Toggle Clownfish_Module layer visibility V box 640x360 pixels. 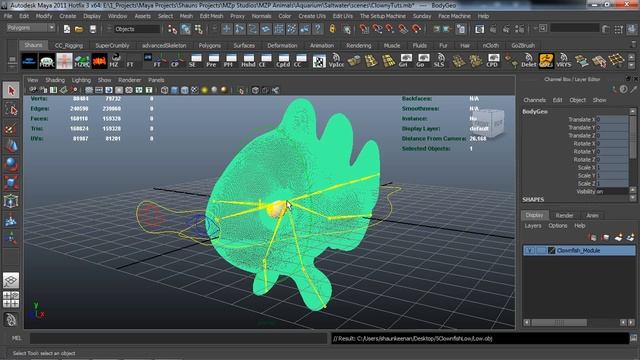tap(529, 251)
